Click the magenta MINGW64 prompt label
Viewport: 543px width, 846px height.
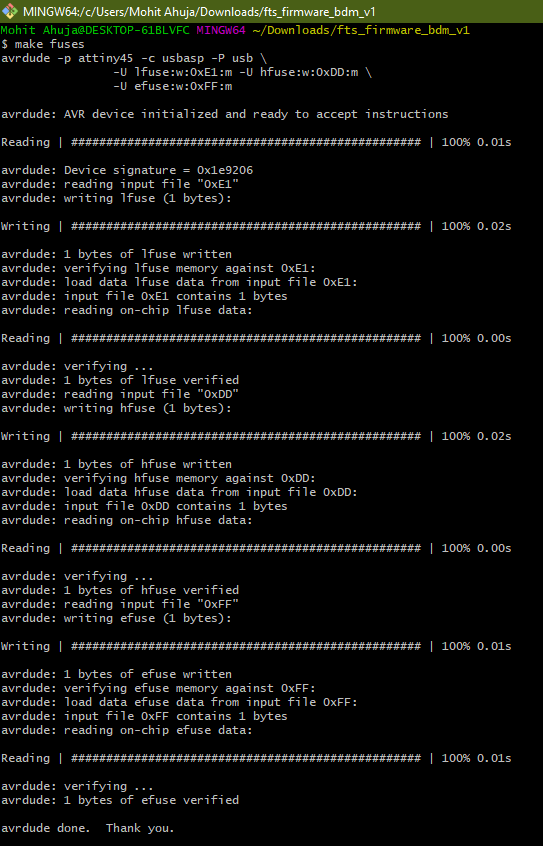(x=221, y=30)
